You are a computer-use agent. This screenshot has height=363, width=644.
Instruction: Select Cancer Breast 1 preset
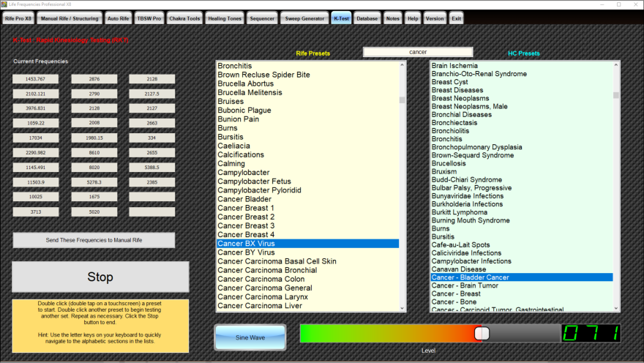[307, 208]
